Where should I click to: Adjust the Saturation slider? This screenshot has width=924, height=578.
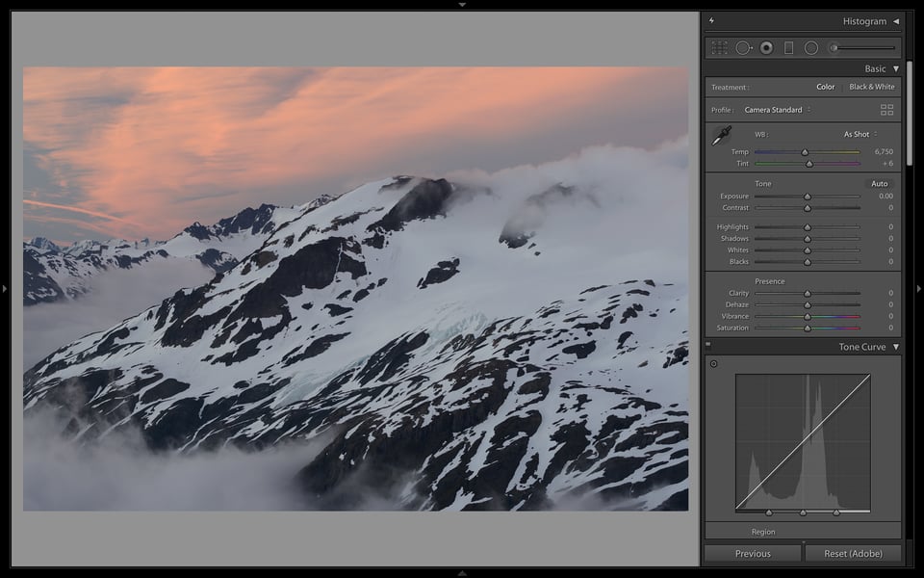(808, 328)
